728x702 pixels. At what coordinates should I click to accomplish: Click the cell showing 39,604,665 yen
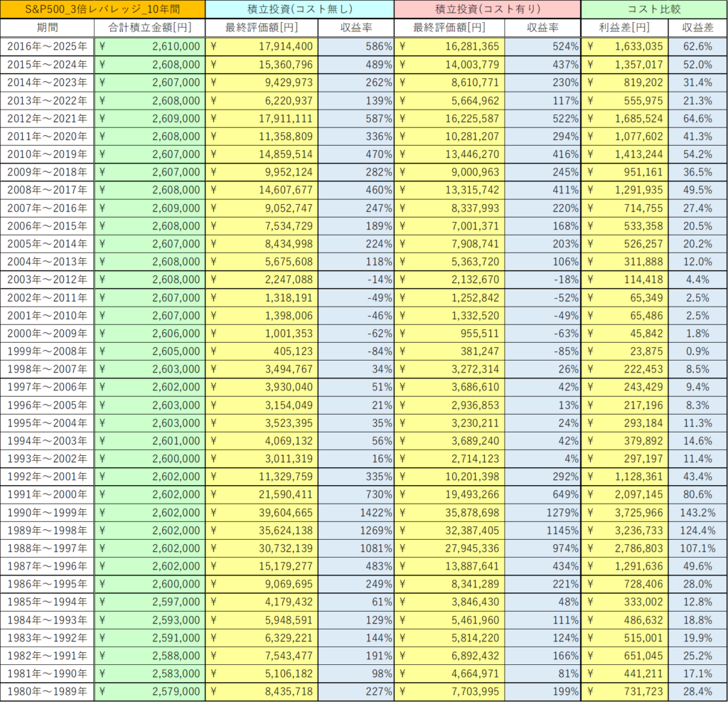tap(262, 512)
